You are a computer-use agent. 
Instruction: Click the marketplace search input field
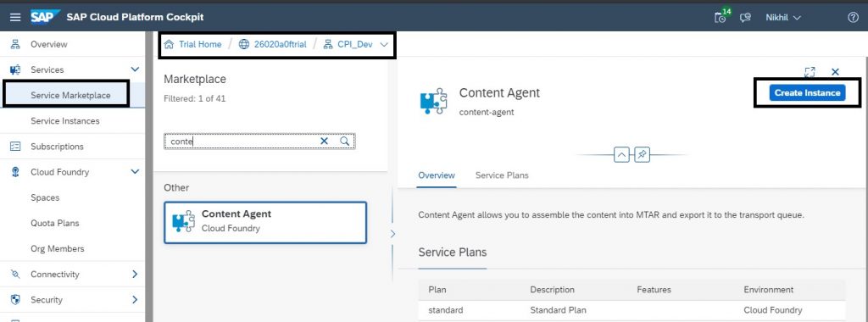click(x=242, y=142)
